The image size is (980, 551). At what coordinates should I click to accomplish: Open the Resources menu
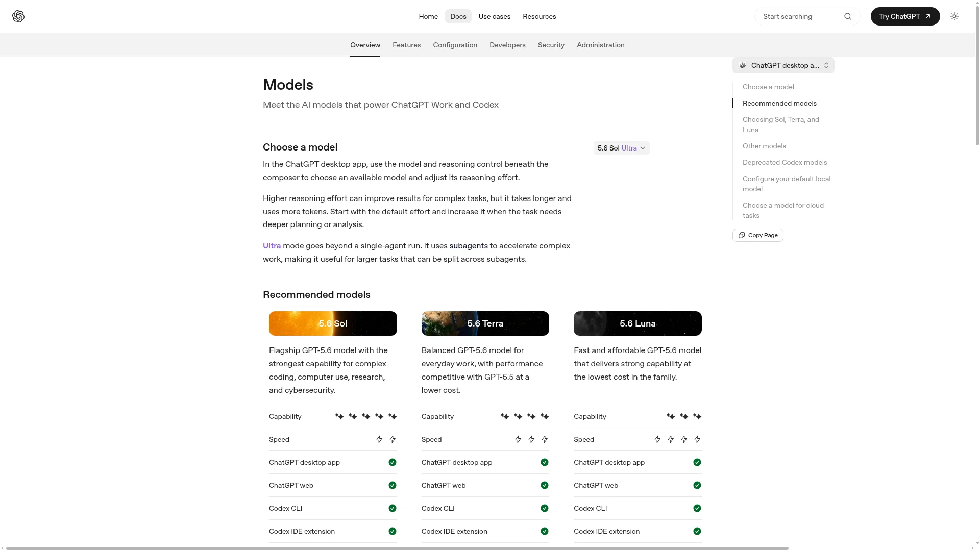tap(540, 16)
